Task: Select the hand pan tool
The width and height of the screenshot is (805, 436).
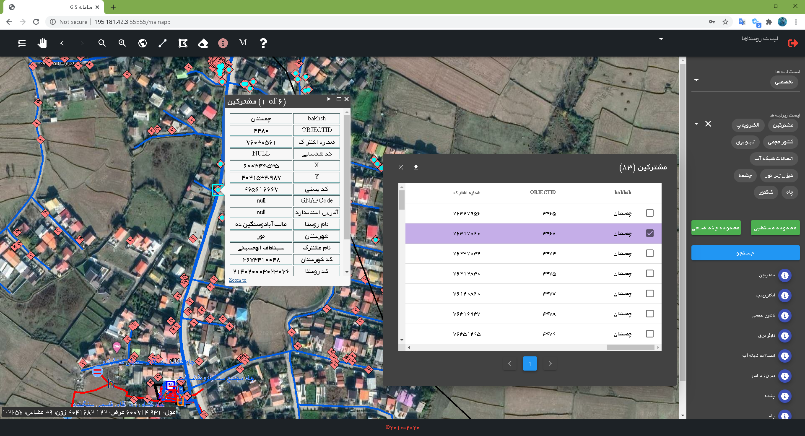Action: click(x=42, y=43)
